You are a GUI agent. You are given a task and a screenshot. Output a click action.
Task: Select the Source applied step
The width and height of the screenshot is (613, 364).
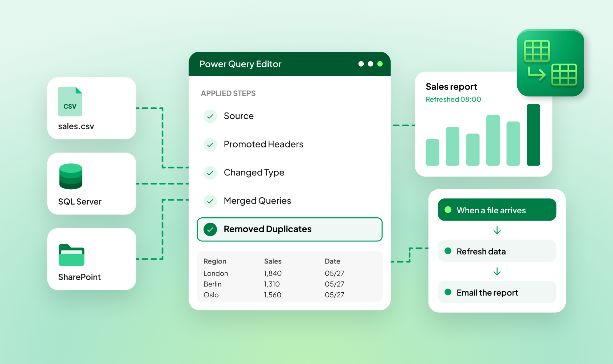click(x=289, y=116)
